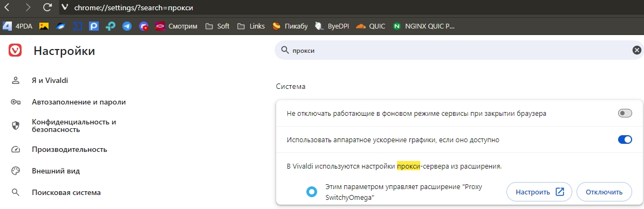This screenshot has height=209, width=644.
Task: Open the Telegram bookmark icon
Action: (x=127, y=26)
